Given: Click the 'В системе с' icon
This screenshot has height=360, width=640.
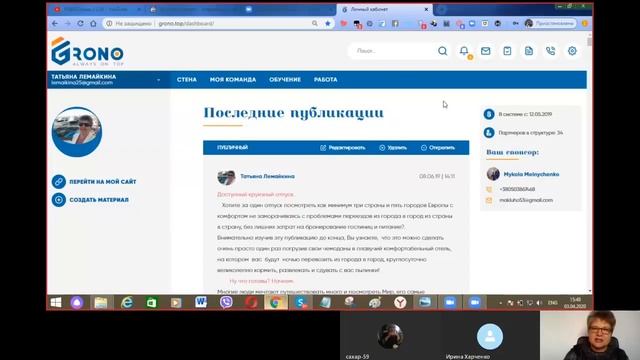Looking at the screenshot, I should click(x=489, y=114).
